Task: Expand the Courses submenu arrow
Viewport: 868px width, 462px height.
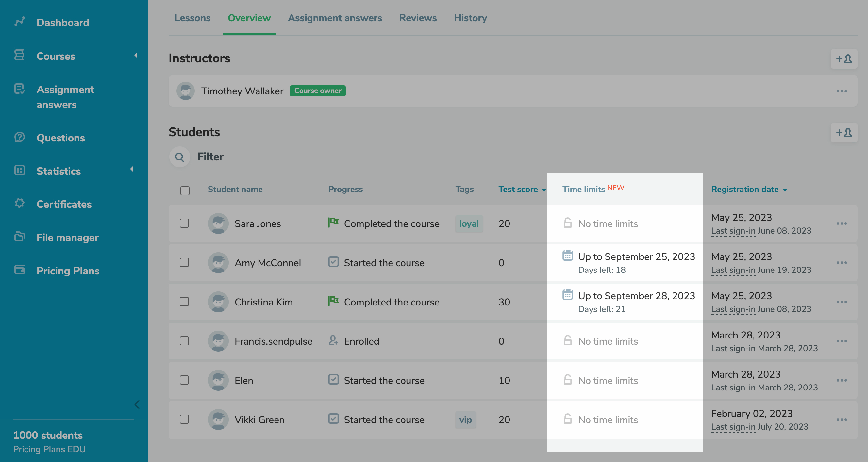Action: (x=135, y=55)
